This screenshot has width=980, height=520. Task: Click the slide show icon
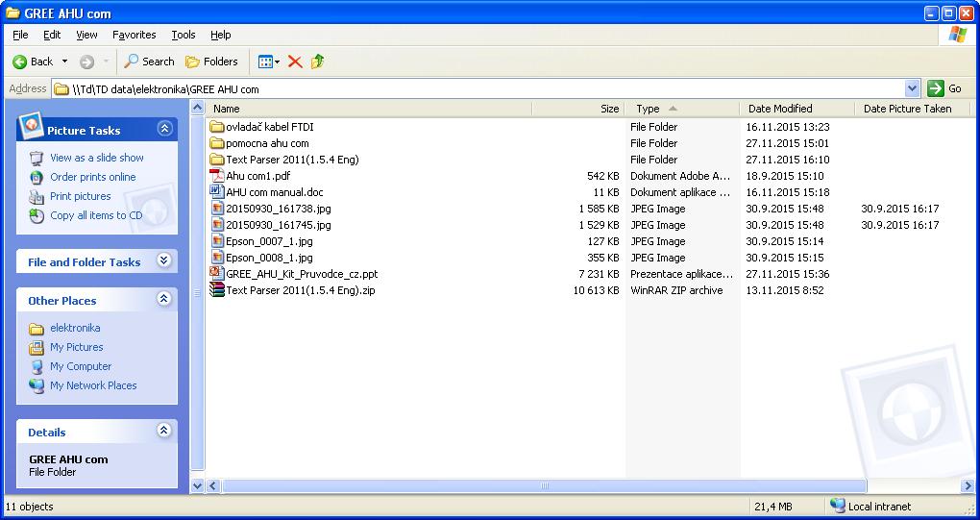(x=37, y=158)
